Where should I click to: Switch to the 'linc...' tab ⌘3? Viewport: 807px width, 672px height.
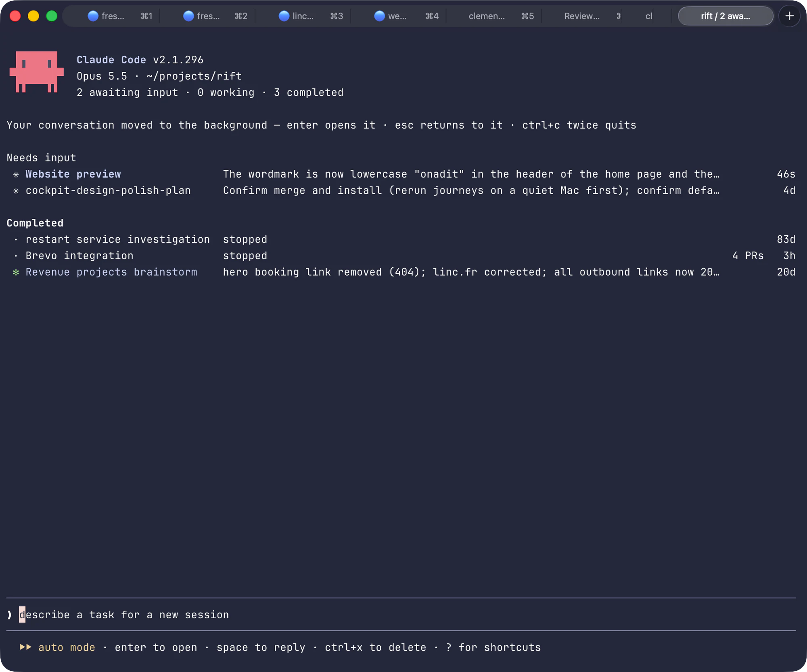(303, 16)
